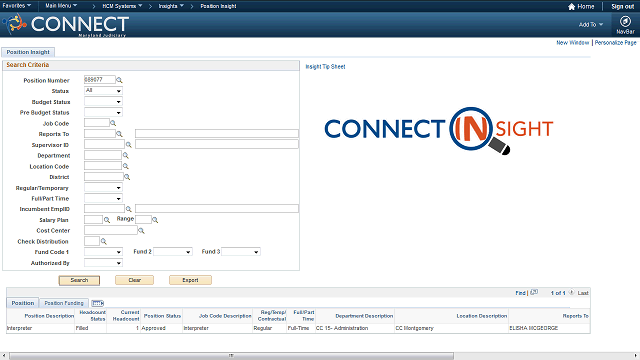This screenshot has width=640, height=360.
Task: Click the Personalize Page link
Action: (x=616, y=42)
